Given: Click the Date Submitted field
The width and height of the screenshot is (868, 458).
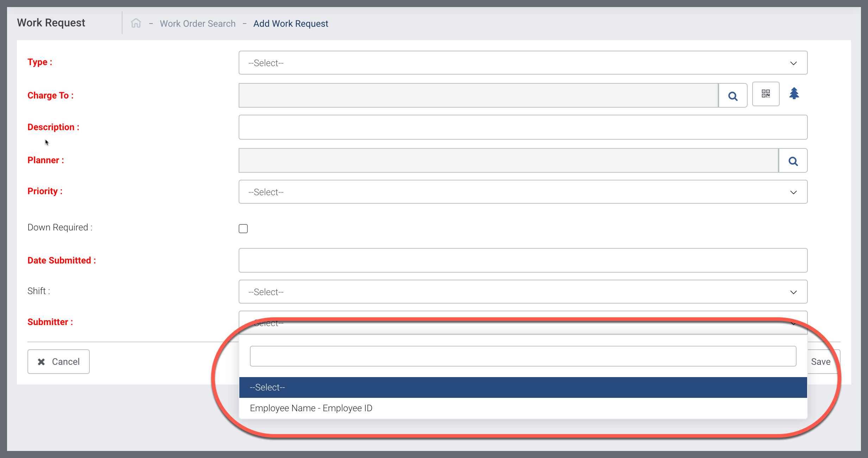Looking at the screenshot, I should (x=523, y=260).
